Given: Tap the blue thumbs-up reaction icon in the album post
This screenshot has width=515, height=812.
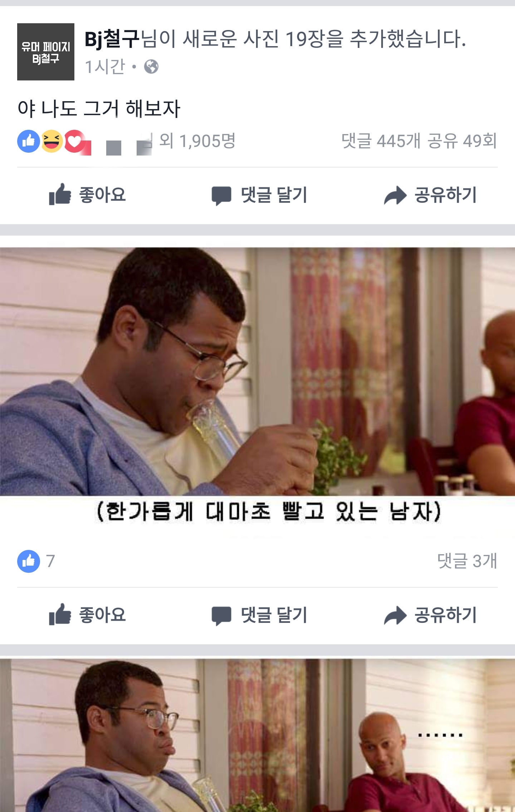Looking at the screenshot, I should pos(29,141).
